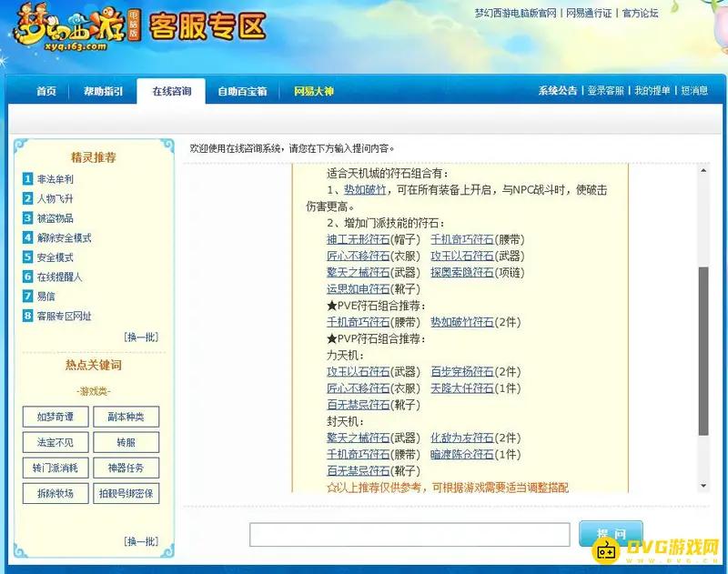Open 梦幻西游电脑版官网 link

(x=515, y=13)
